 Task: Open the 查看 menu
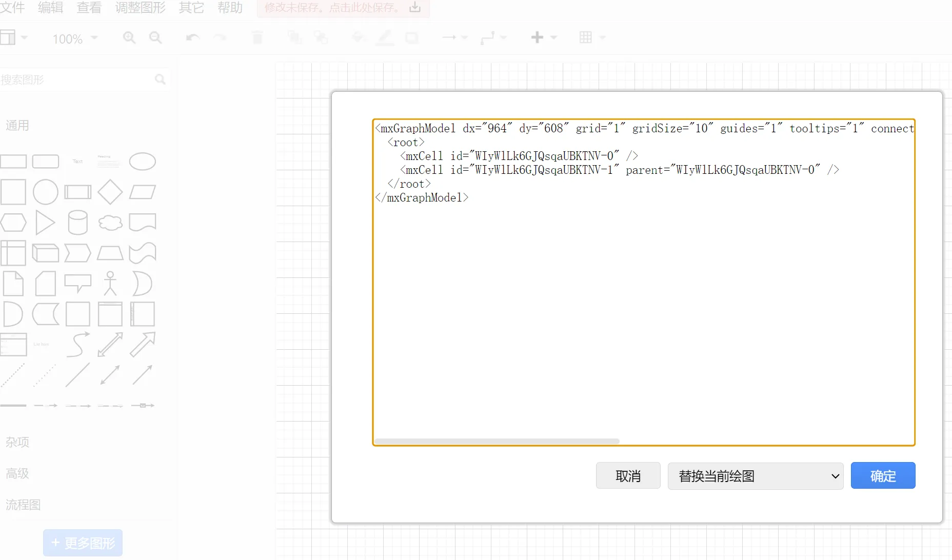(89, 8)
